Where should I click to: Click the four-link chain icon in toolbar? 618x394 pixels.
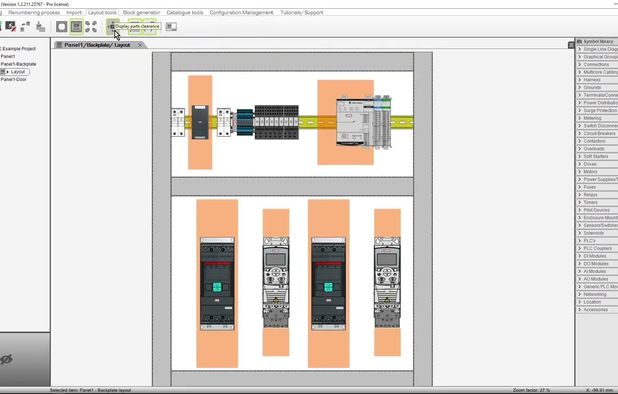(91, 27)
